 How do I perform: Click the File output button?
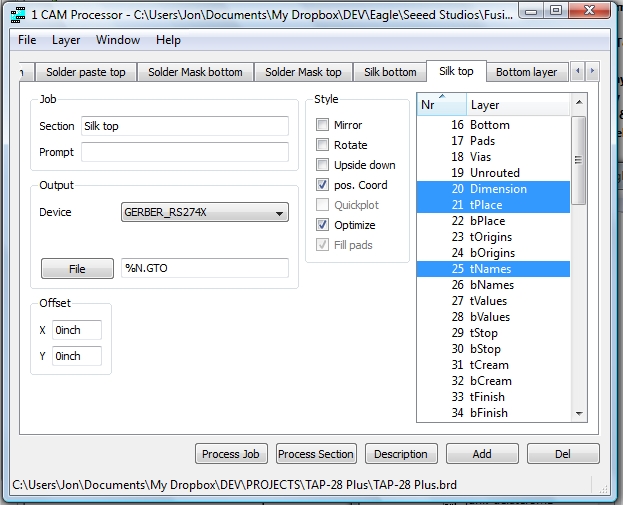pos(77,269)
